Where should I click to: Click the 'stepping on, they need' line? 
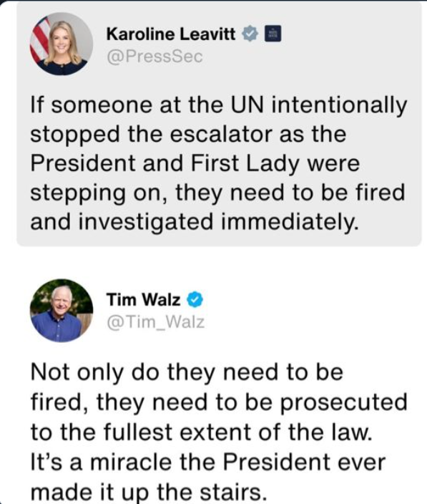pyautogui.click(x=217, y=193)
